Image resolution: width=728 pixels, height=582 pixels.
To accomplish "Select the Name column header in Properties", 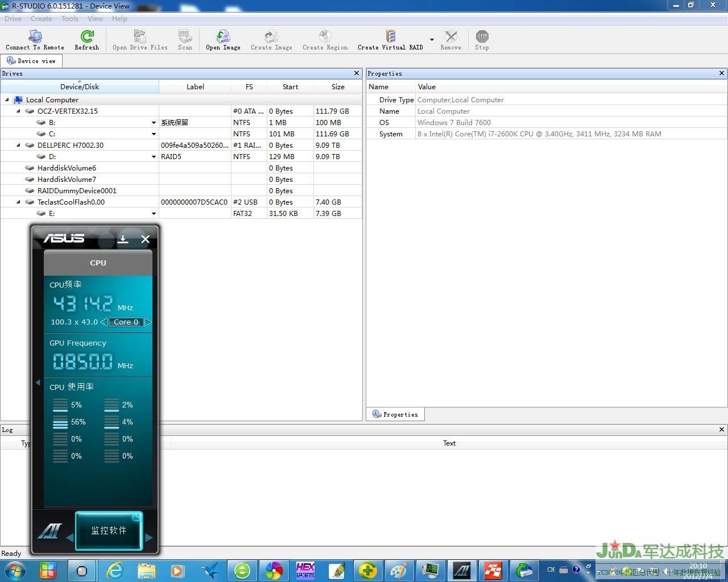I will tap(390, 86).
